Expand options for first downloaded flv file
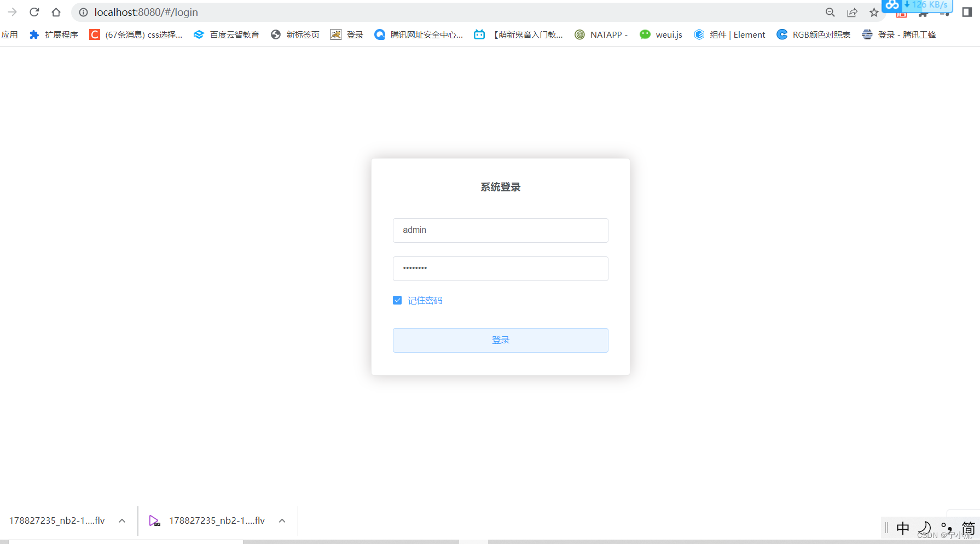980x544 pixels. pos(122,520)
